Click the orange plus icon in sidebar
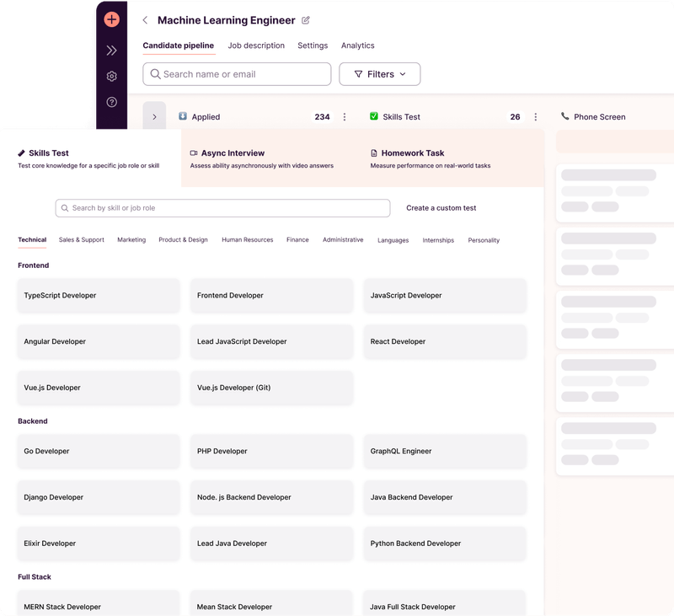Viewport: 674px width, 616px height. pyautogui.click(x=110, y=19)
